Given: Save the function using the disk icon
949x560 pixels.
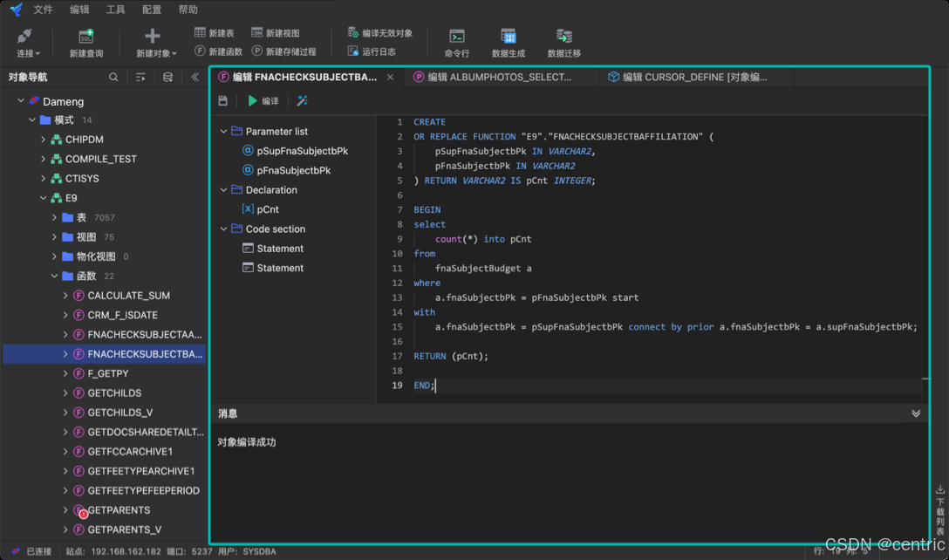Looking at the screenshot, I should (x=223, y=100).
